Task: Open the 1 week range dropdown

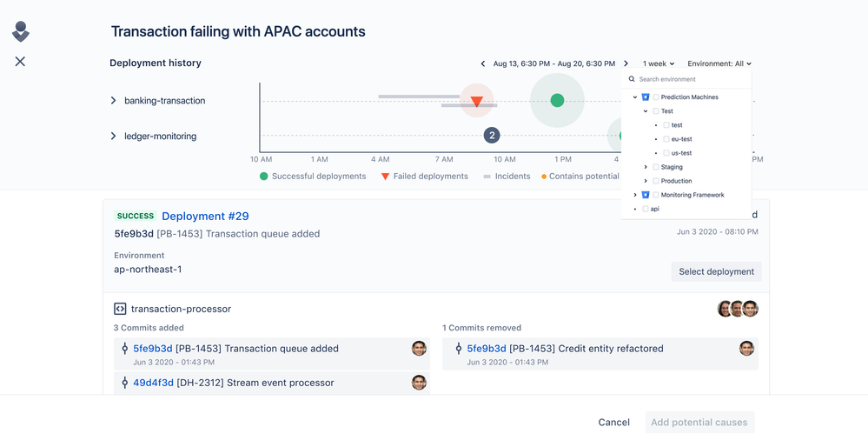Action: click(x=659, y=63)
